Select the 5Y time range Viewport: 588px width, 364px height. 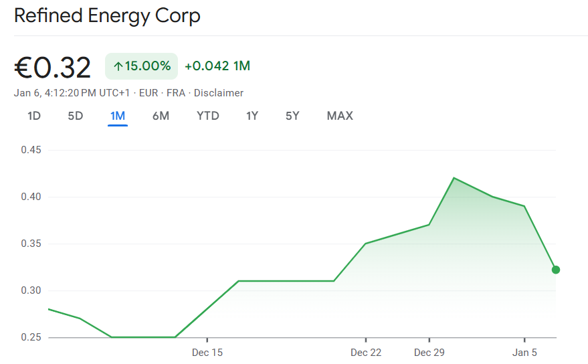[292, 116]
